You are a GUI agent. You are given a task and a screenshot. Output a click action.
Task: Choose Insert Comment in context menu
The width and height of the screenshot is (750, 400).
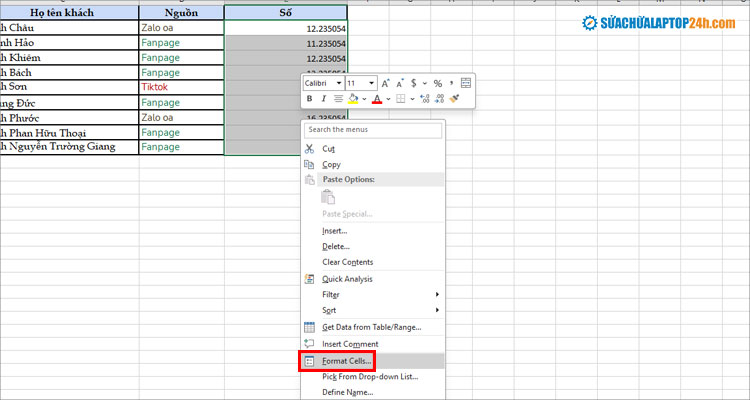coord(350,344)
